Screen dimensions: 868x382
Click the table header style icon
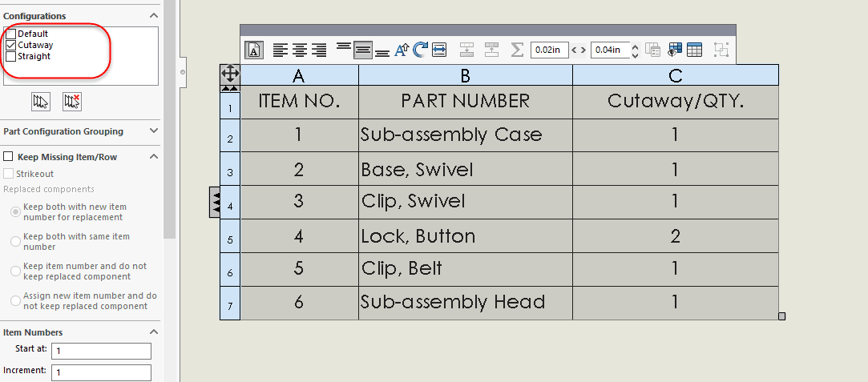coord(694,50)
